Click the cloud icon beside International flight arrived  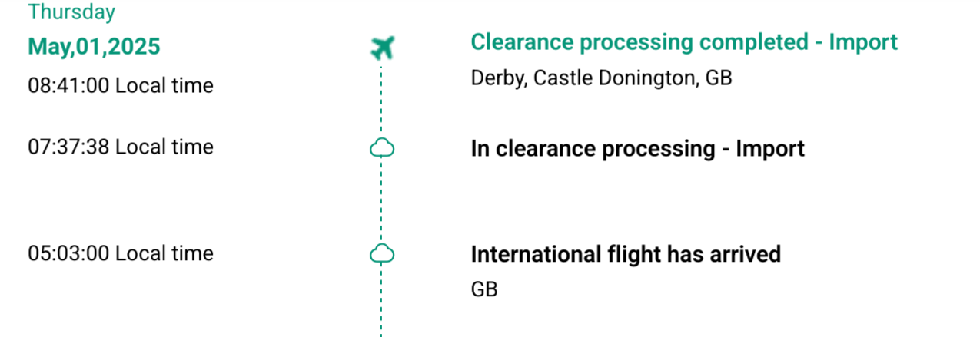pyautogui.click(x=382, y=253)
